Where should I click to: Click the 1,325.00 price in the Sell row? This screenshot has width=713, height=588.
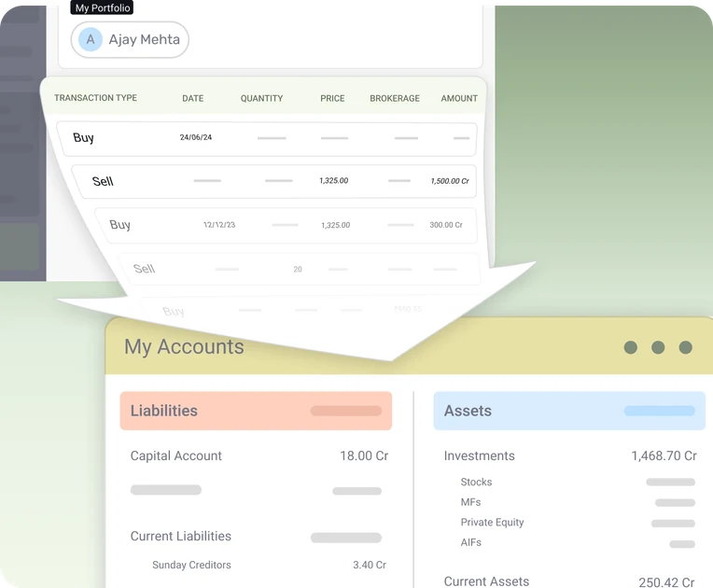334,180
